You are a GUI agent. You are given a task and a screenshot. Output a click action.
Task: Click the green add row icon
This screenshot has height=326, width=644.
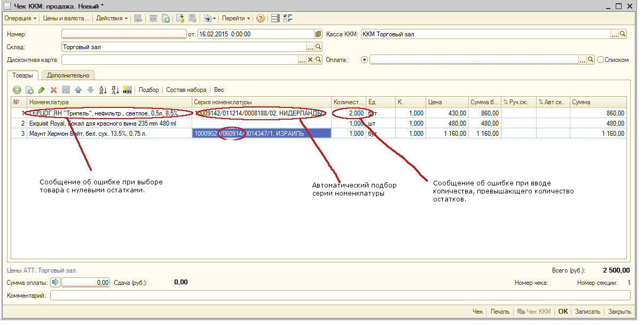click(17, 90)
